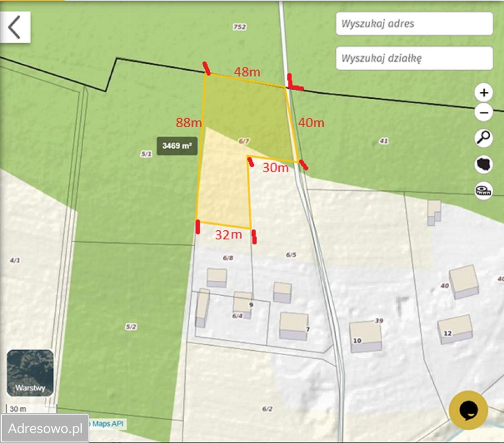Select parcel label 41
This screenshot has height=443, width=504.
(384, 141)
